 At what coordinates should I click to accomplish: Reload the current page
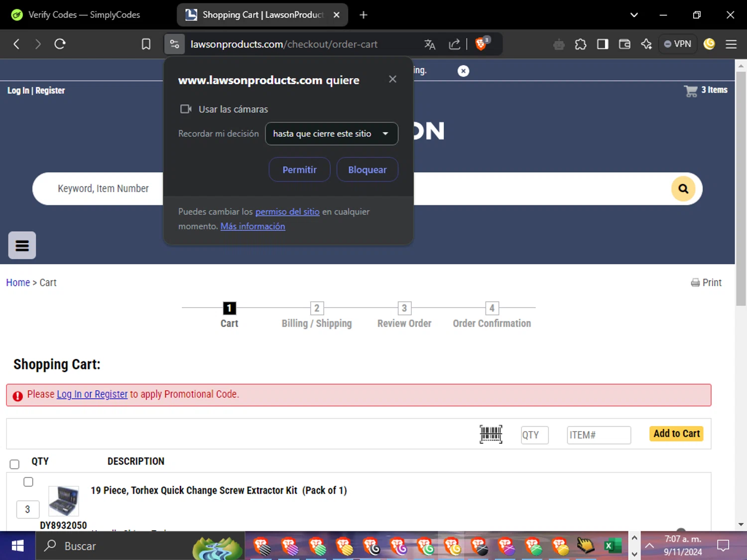[60, 44]
